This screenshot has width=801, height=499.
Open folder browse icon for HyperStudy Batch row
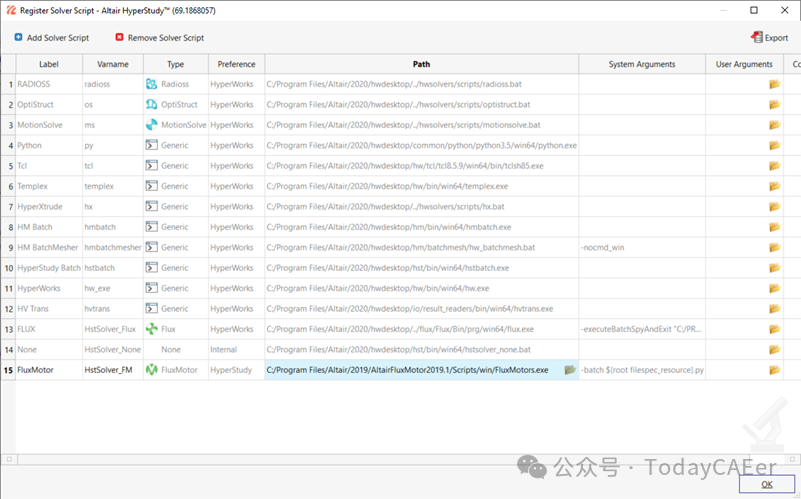(774, 268)
